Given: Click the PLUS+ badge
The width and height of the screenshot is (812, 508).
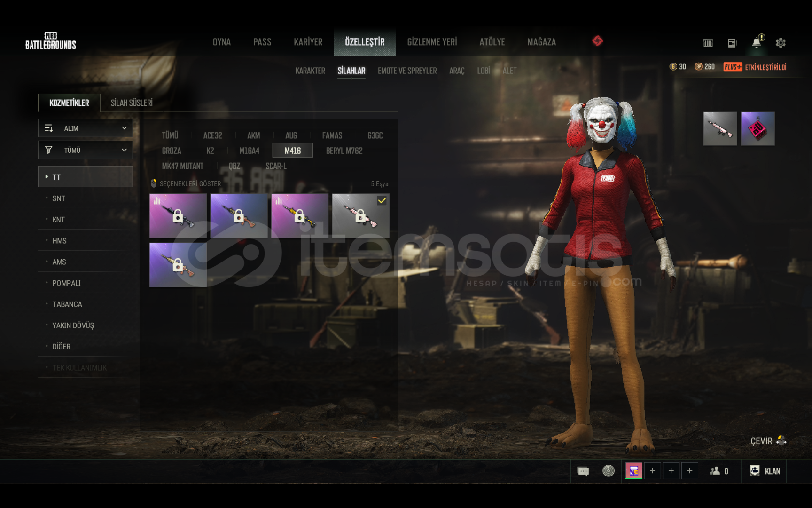Looking at the screenshot, I should coord(733,67).
